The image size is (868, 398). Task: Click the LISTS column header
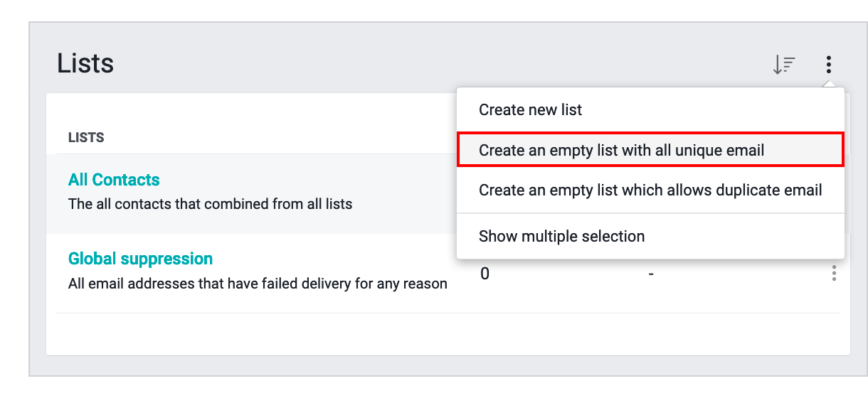click(86, 138)
